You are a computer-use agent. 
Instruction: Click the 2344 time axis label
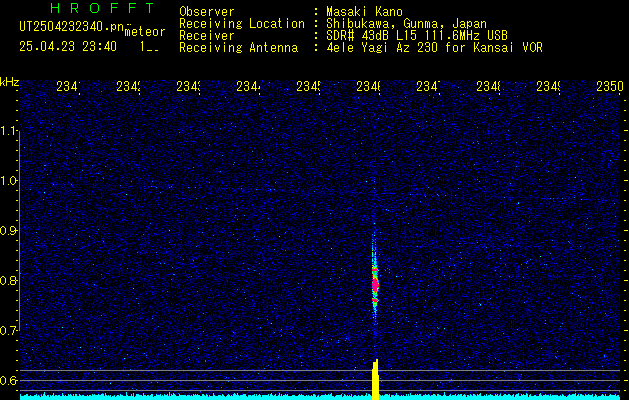point(248,86)
